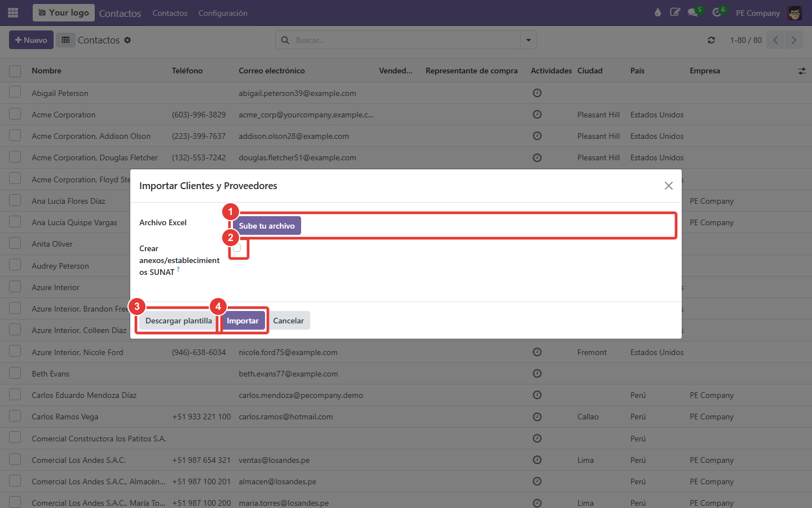Open the PE Company selector
Viewport: 812px width, 508px height.
click(x=758, y=13)
